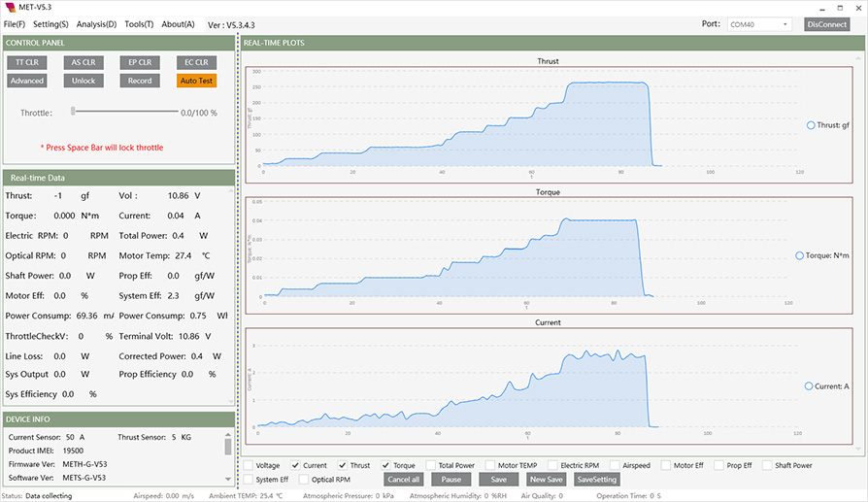This screenshot has width=868, height=502.
Task: Open the File(F) menu
Action: [15, 24]
